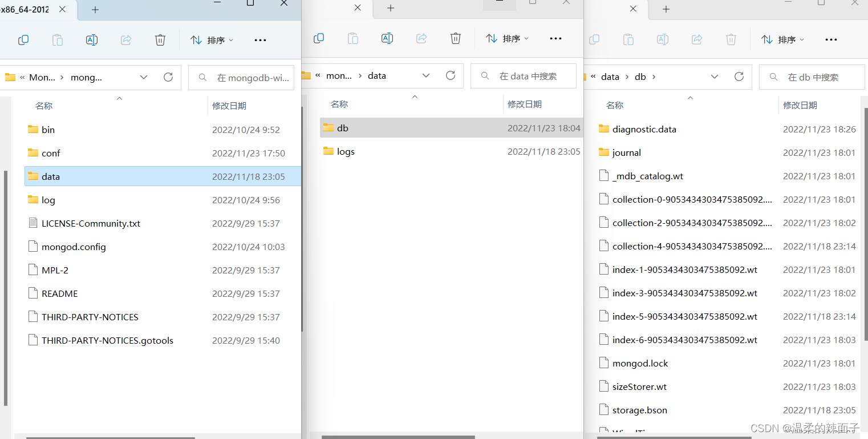This screenshot has width=868, height=439.
Task: Select LICENSE-Community.txt file
Action: pyautogui.click(x=163, y=223)
